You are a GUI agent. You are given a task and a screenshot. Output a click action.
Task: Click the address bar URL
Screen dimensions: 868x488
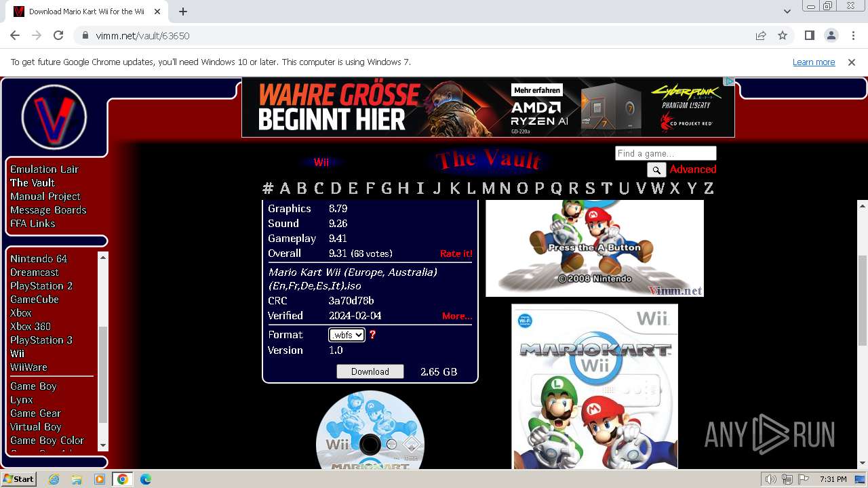click(x=142, y=35)
